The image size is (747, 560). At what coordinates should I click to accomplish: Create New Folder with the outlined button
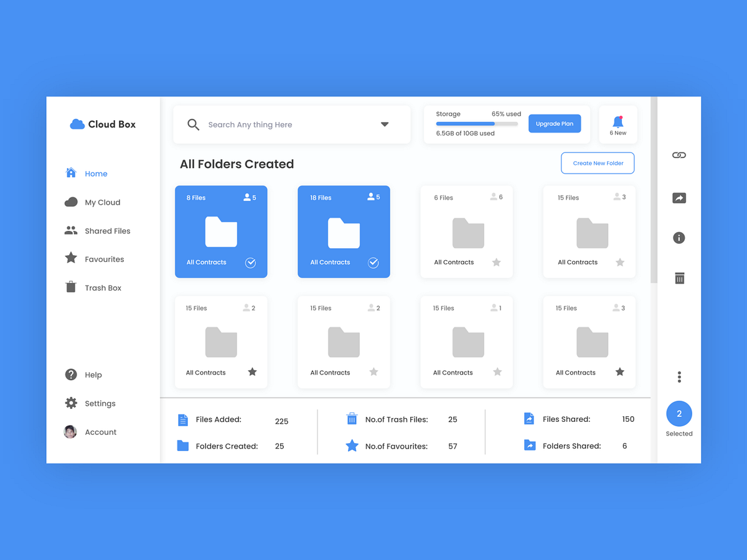point(597,162)
